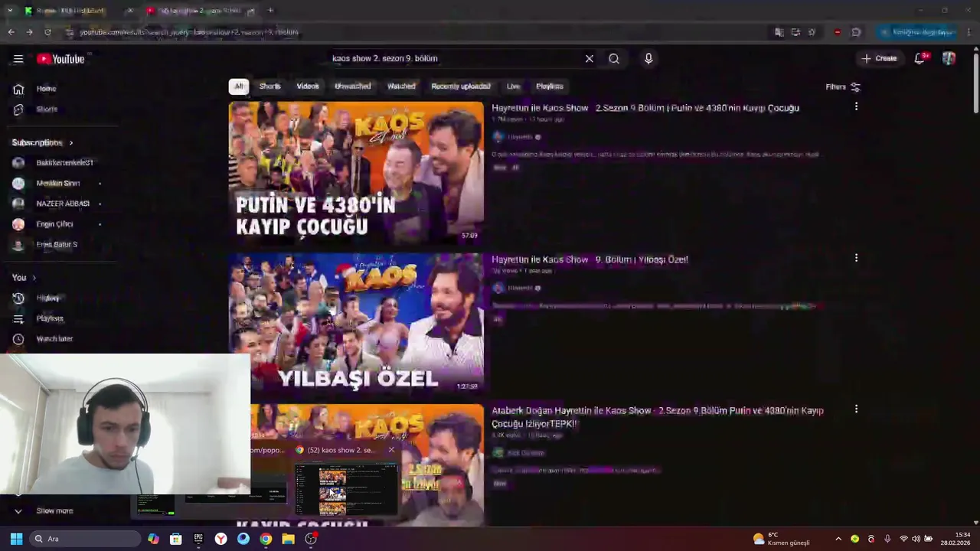
Task: Select the All filter chip
Action: point(239,86)
